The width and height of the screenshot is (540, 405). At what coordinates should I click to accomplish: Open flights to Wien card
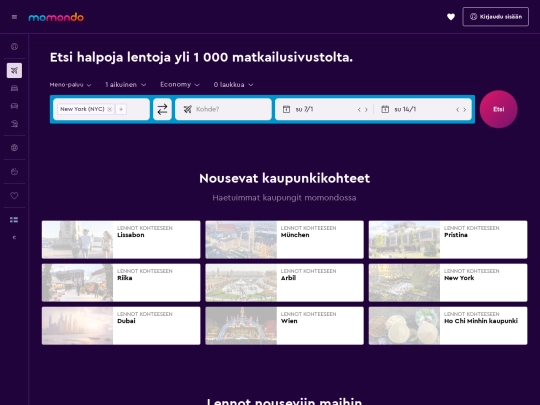284,326
